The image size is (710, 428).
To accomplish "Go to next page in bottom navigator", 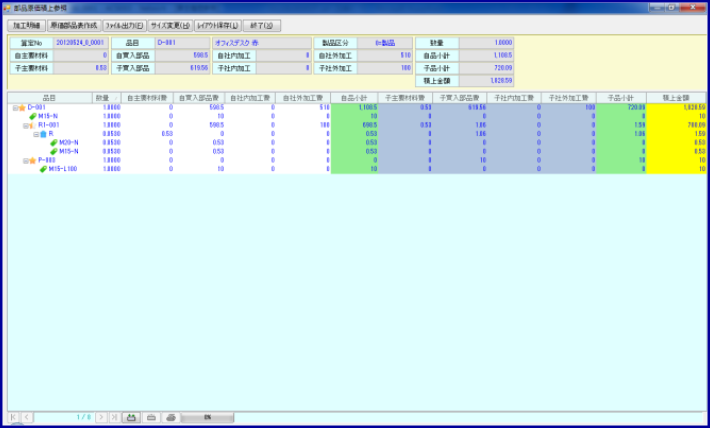I will pos(101,417).
